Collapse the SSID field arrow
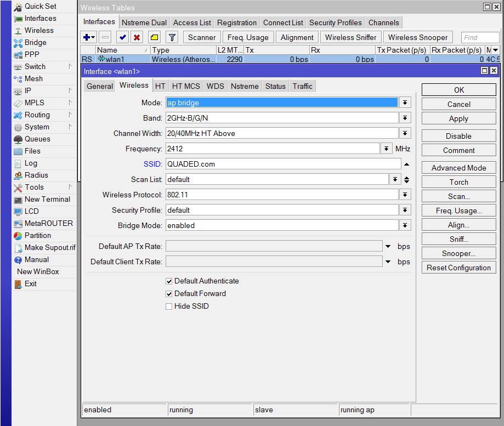The height and width of the screenshot is (426, 504). click(406, 164)
